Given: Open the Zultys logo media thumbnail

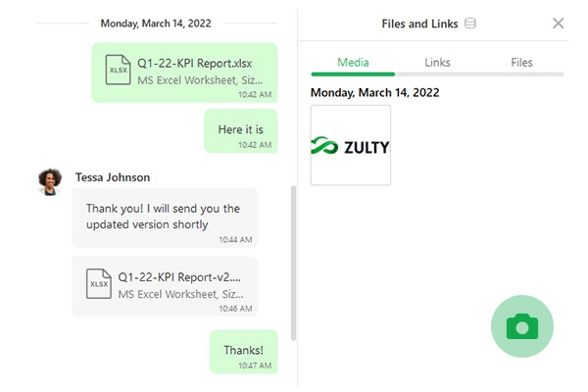Looking at the screenshot, I should (x=351, y=145).
